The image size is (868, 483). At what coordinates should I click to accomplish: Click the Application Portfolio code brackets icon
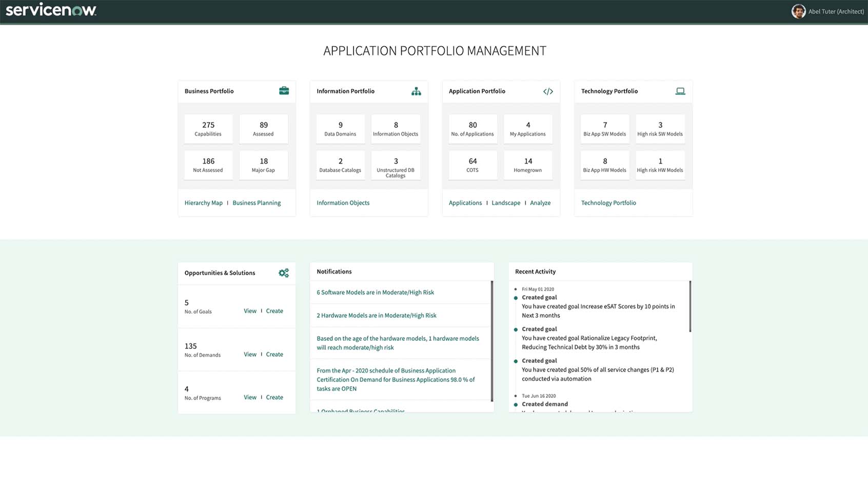[x=548, y=91]
